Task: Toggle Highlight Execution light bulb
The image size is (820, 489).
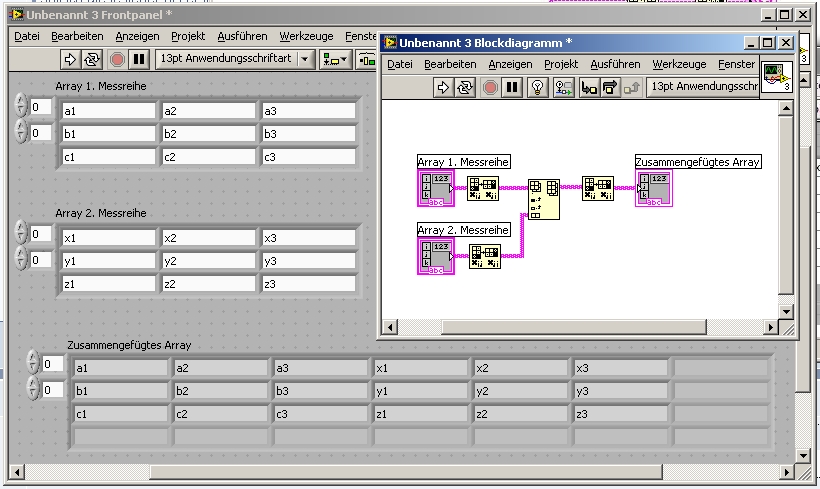Action: 537,87
